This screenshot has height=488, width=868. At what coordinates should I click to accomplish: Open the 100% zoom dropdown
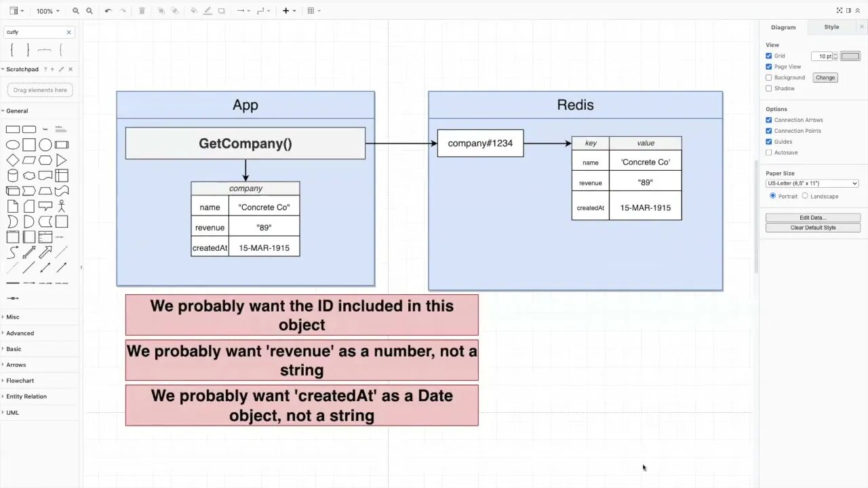coord(47,11)
